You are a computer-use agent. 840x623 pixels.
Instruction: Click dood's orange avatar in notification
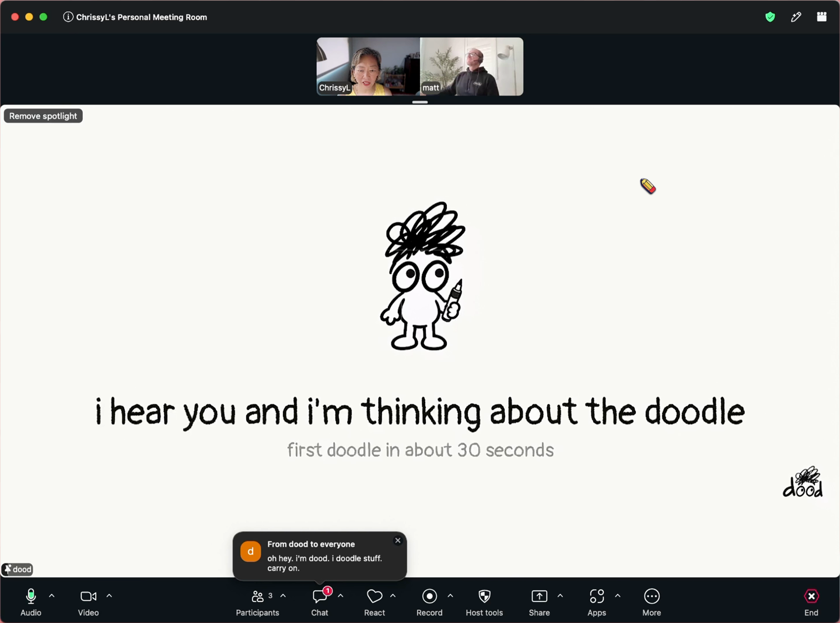pyautogui.click(x=251, y=551)
